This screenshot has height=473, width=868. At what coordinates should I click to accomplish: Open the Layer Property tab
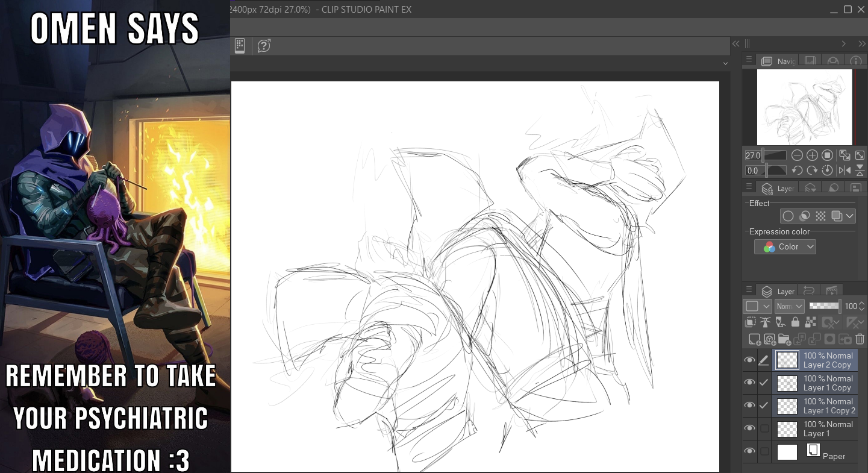778,188
